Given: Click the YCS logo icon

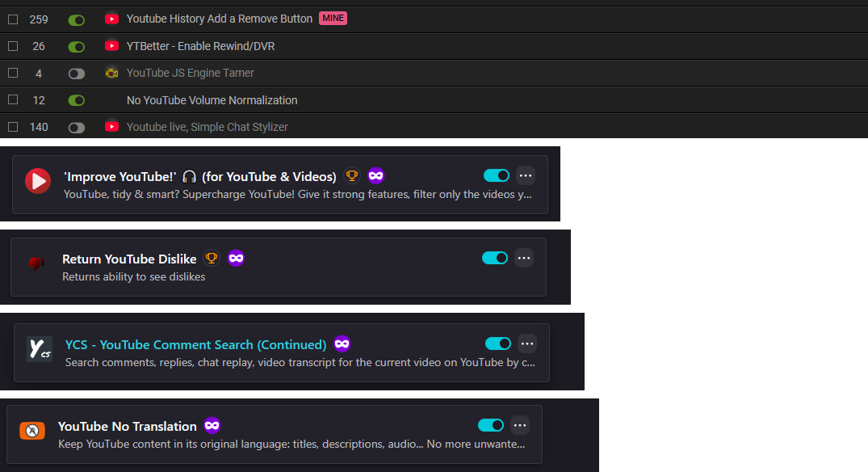Looking at the screenshot, I should [x=40, y=349].
